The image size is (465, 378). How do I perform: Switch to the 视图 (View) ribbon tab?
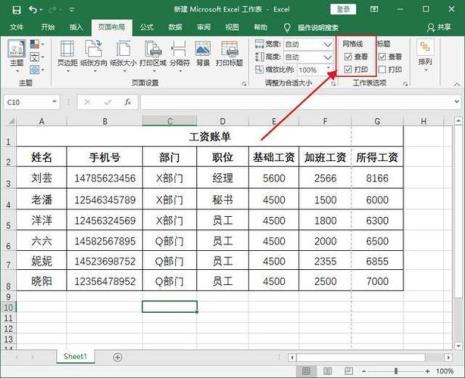tap(232, 27)
